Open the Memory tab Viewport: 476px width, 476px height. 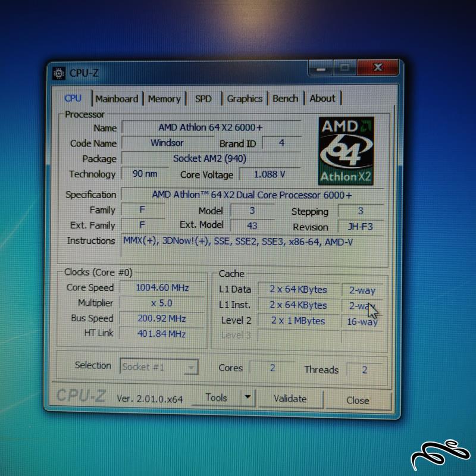point(164,99)
